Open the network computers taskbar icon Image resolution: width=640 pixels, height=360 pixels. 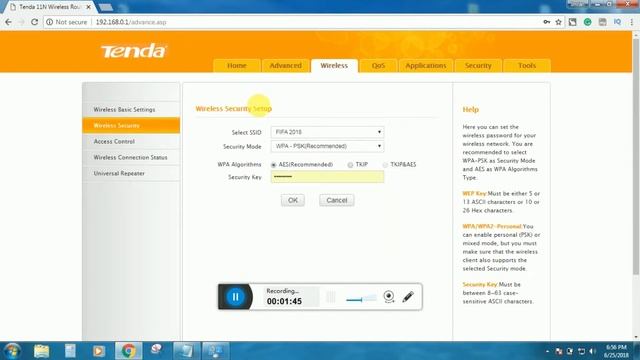pos(216,351)
